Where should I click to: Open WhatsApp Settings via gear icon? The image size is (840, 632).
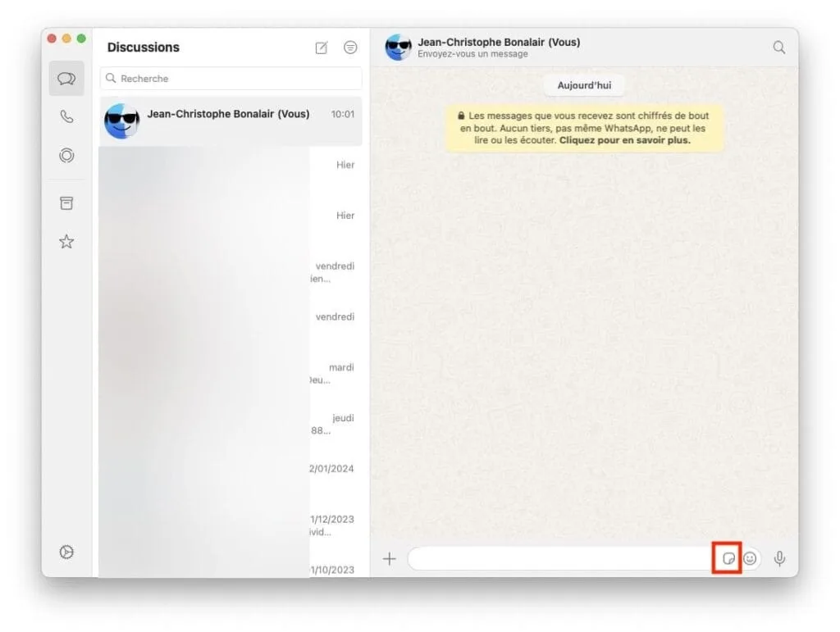pyautogui.click(x=66, y=552)
